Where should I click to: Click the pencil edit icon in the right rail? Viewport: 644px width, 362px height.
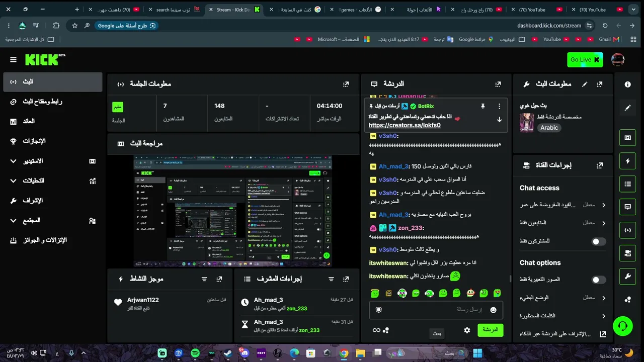627,108
